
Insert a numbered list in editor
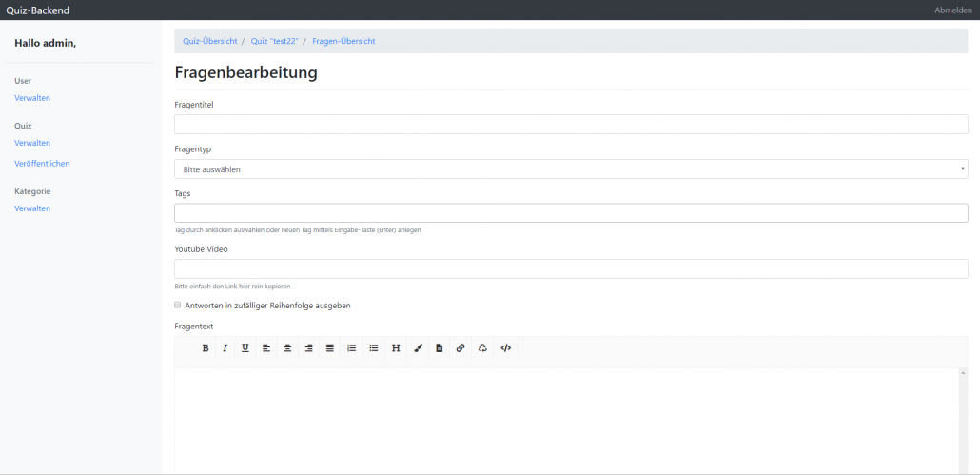pyautogui.click(x=351, y=348)
